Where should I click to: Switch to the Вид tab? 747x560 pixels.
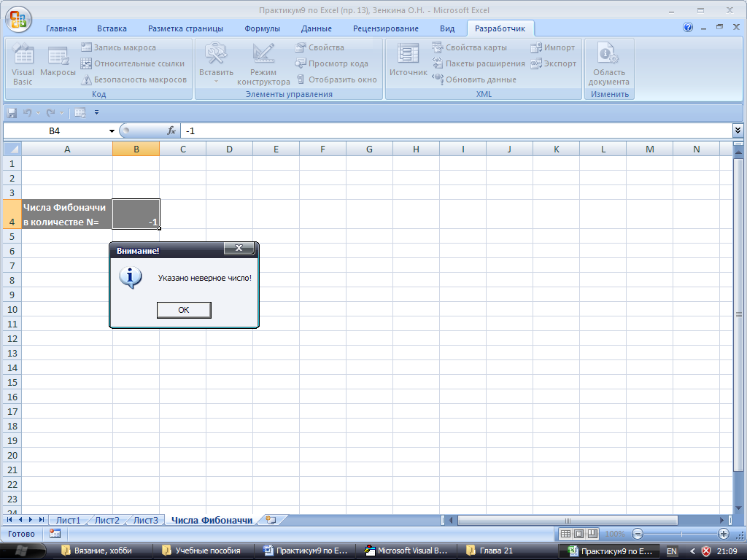[447, 28]
